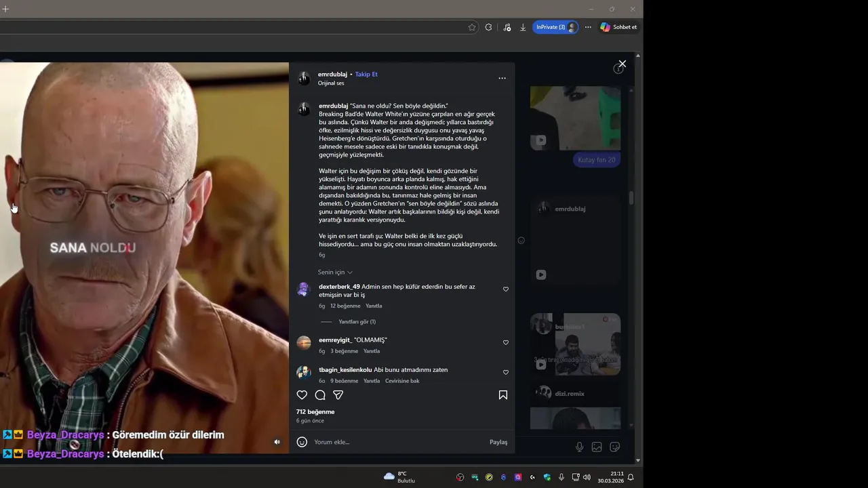
Task: Save the post with the bookmark icon
Action: coord(503,395)
